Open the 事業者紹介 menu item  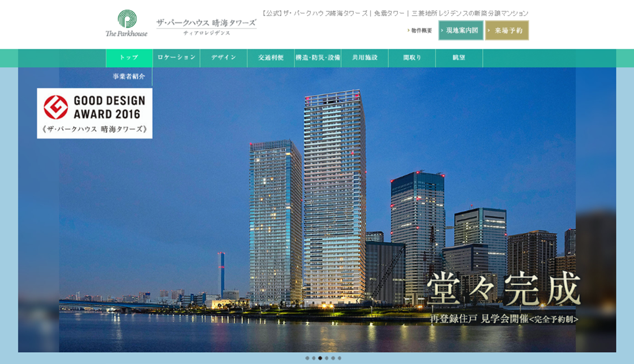[129, 76]
